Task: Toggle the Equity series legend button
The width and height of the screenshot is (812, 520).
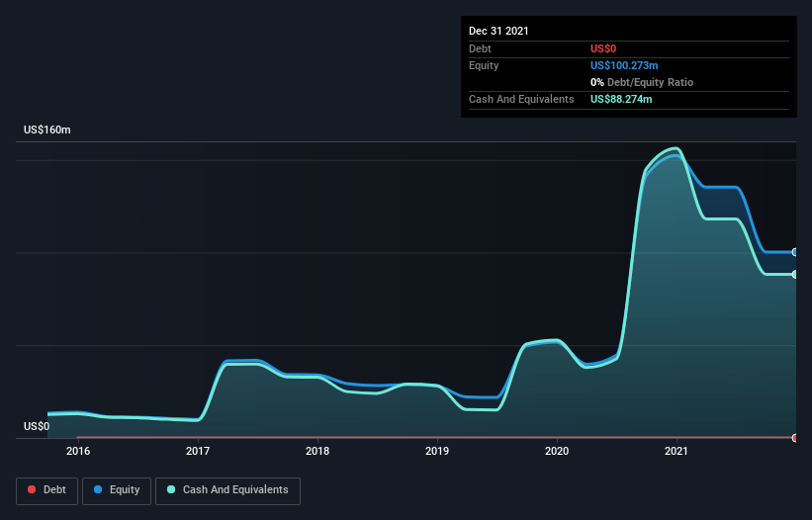Action: tap(117, 490)
